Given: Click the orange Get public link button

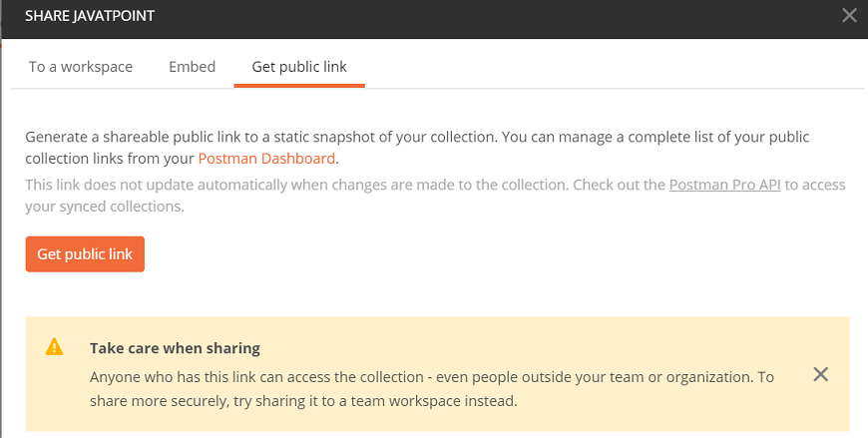Looking at the screenshot, I should (x=85, y=254).
